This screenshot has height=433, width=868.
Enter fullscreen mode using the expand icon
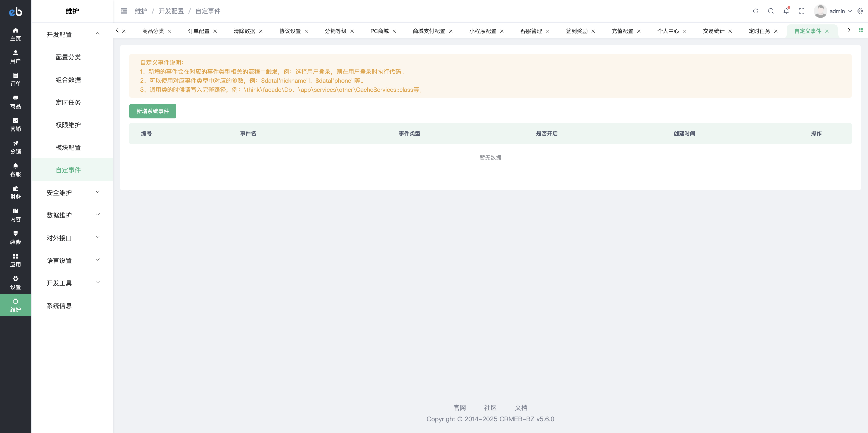click(x=802, y=11)
